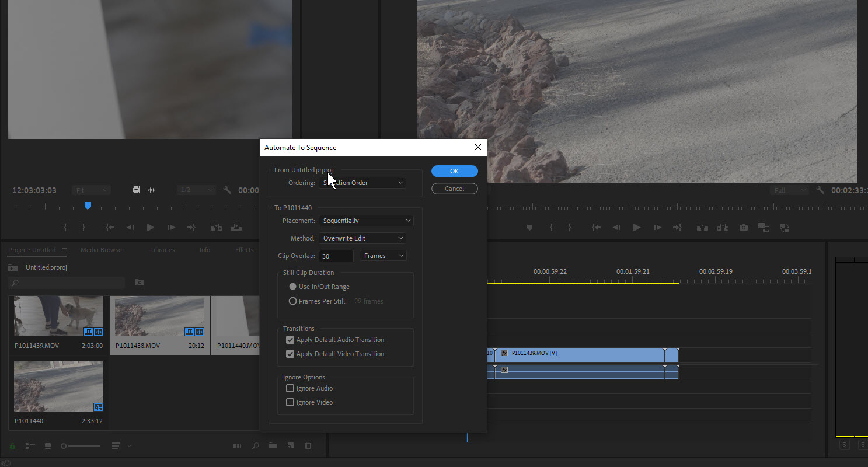Expand the Method dropdown showing Overwrite Edit

362,238
